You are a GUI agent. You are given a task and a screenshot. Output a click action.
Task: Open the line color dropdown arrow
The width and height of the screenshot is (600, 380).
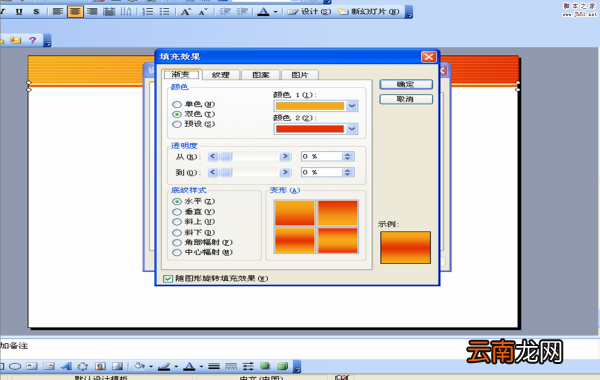[176, 367]
